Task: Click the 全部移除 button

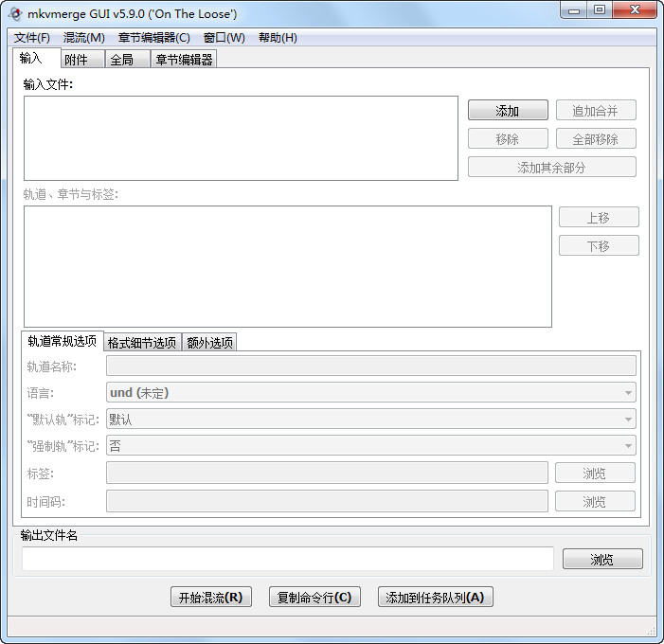Action: point(596,139)
